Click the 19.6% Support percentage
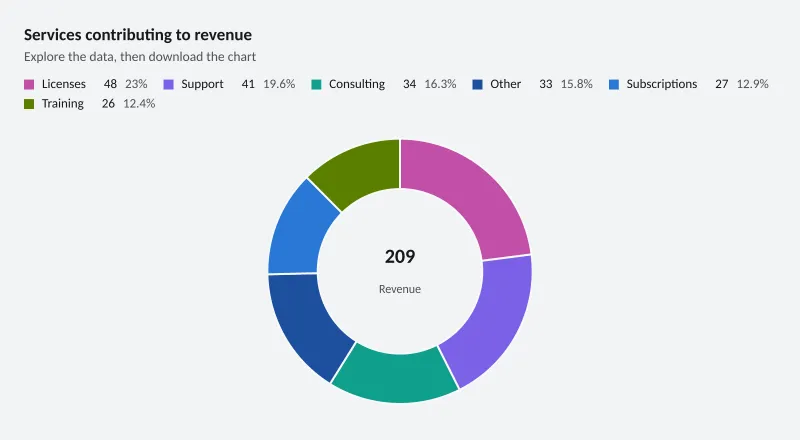 pos(279,84)
